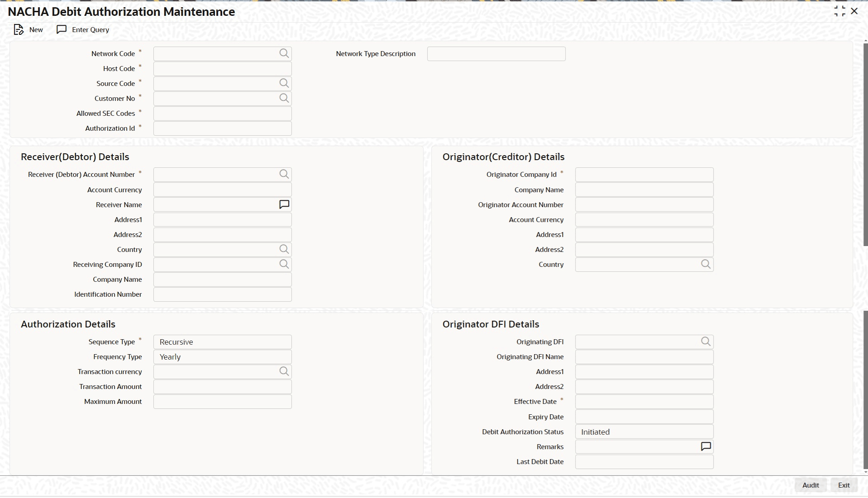Click the Exit button
The width and height of the screenshot is (868, 498).
(844, 485)
